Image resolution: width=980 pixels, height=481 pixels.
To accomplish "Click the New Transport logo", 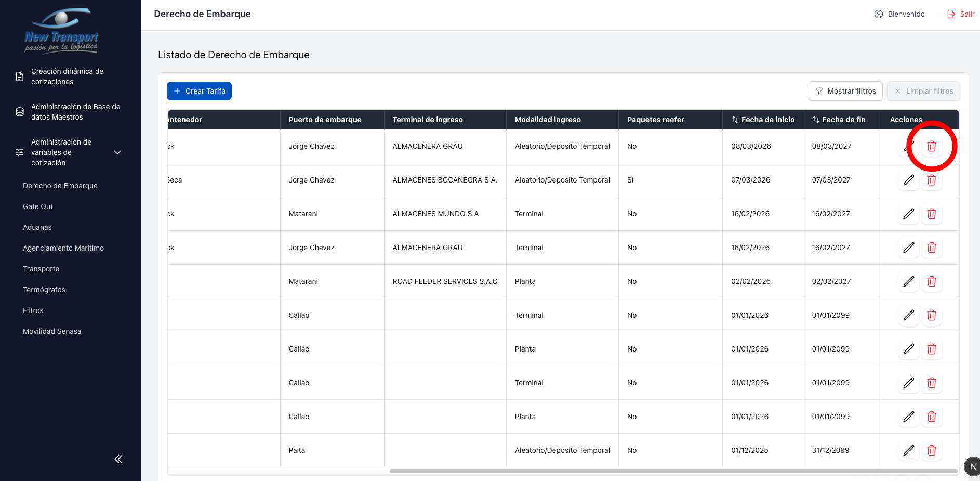I will pyautogui.click(x=61, y=31).
